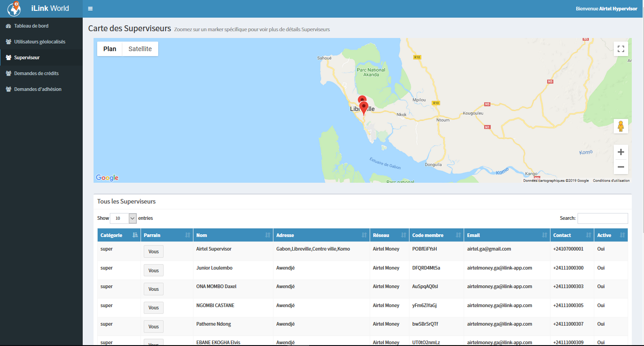Click the Search input field
The height and width of the screenshot is (346, 644).
602,218
